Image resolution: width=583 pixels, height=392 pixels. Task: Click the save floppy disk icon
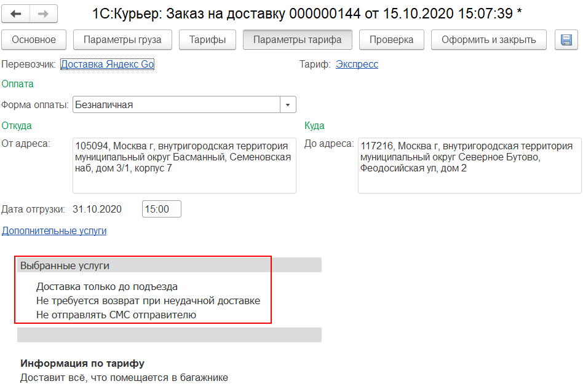(x=566, y=40)
